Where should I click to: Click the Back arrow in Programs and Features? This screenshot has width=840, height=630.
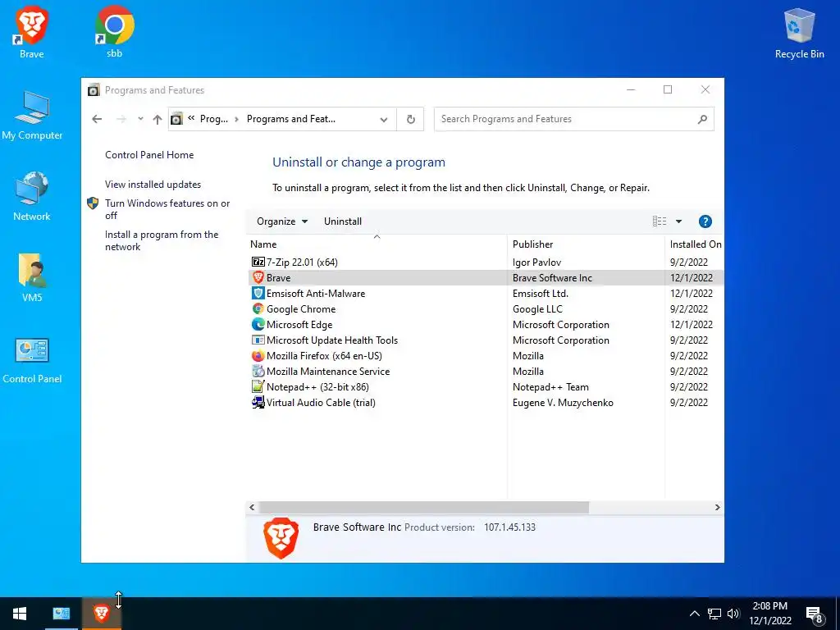97,119
